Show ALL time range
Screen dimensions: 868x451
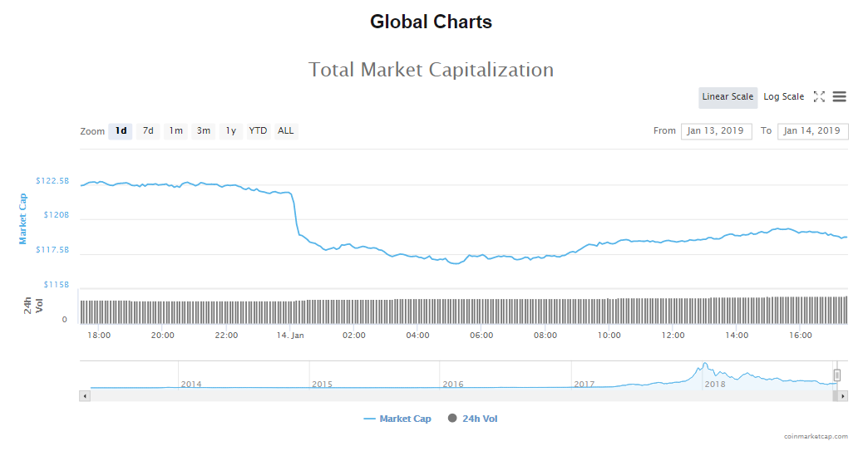(285, 131)
